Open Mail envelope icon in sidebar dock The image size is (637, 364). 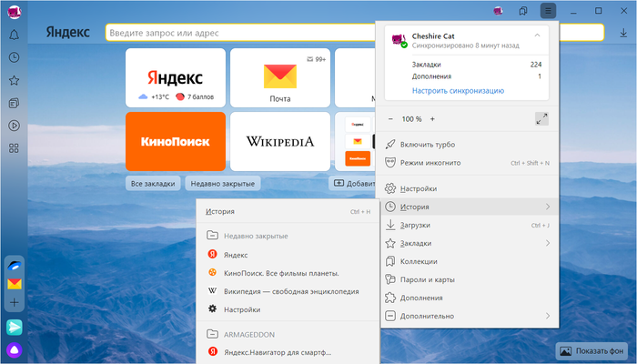click(15, 284)
